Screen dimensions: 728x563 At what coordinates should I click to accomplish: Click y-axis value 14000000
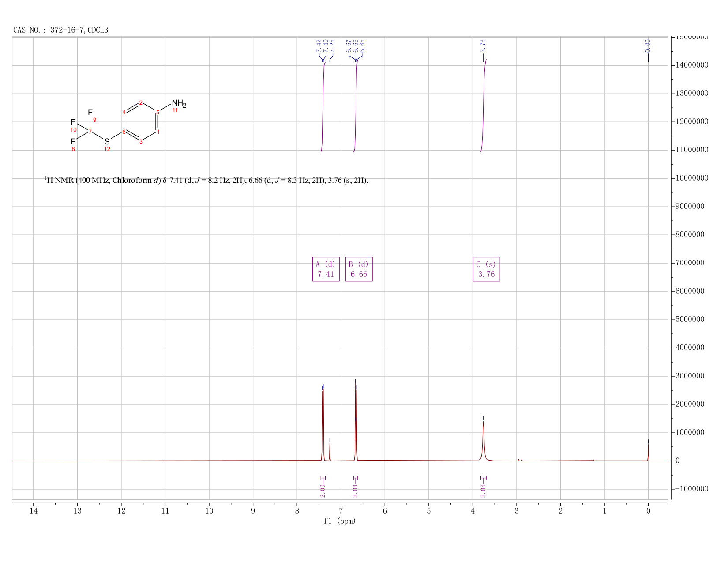[692, 65]
